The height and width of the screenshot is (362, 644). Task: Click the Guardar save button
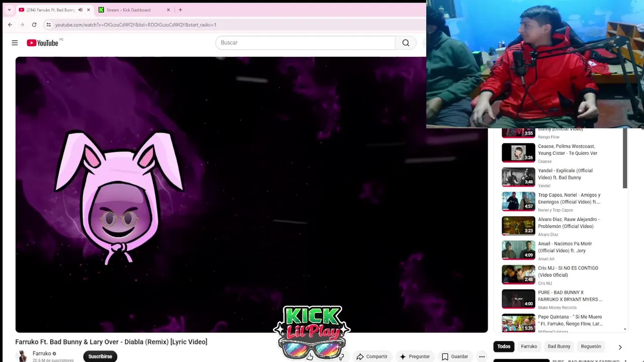pyautogui.click(x=455, y=356)
